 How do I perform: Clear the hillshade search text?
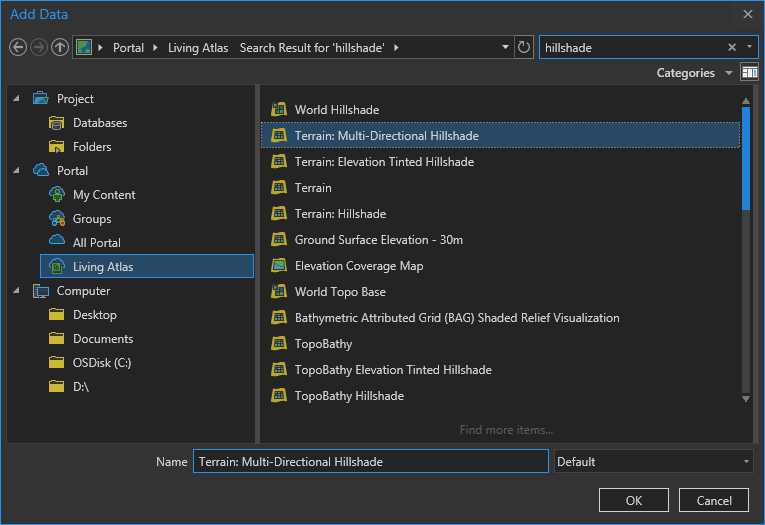coord(732,47)
